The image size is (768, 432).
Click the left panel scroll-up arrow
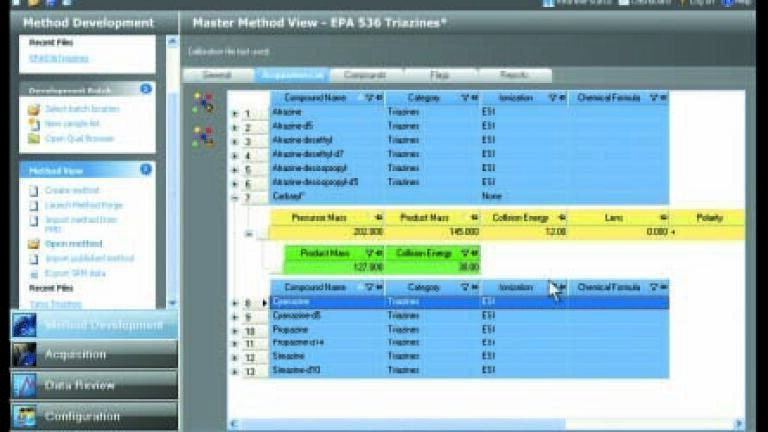[172, 42]
